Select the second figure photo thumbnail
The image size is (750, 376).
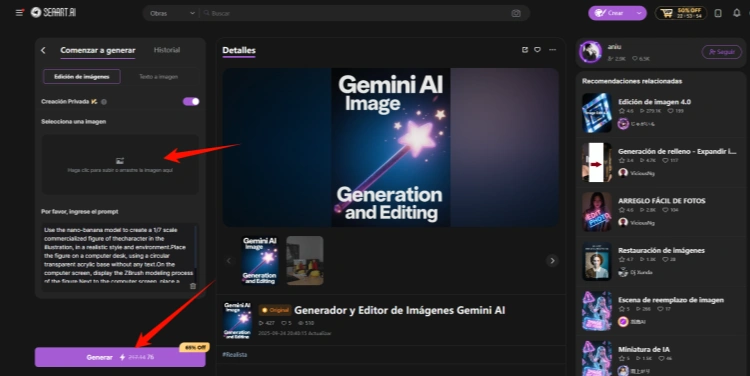pyautogui.click(x=305, y=261)
